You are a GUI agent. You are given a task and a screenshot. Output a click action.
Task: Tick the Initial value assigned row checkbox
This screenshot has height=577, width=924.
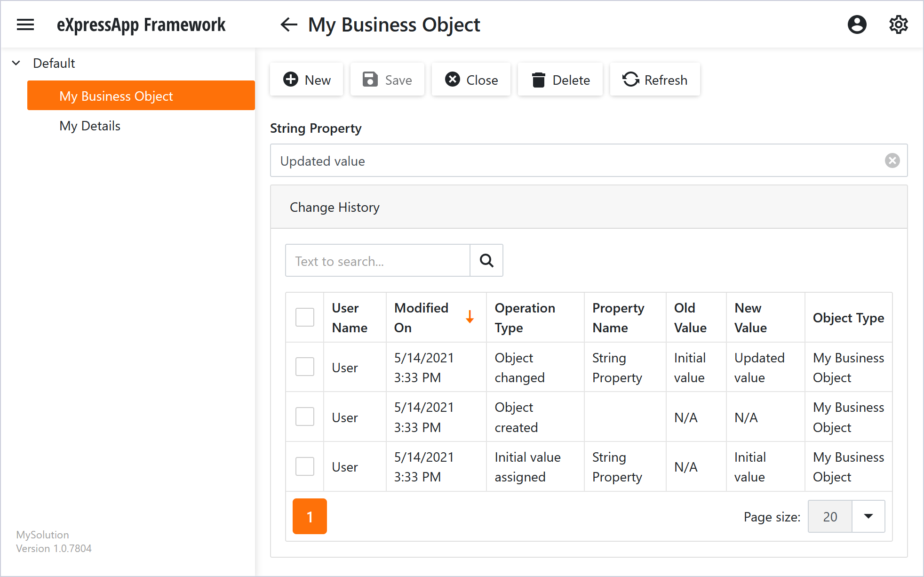pyautogui.click(x=305, y=467)
